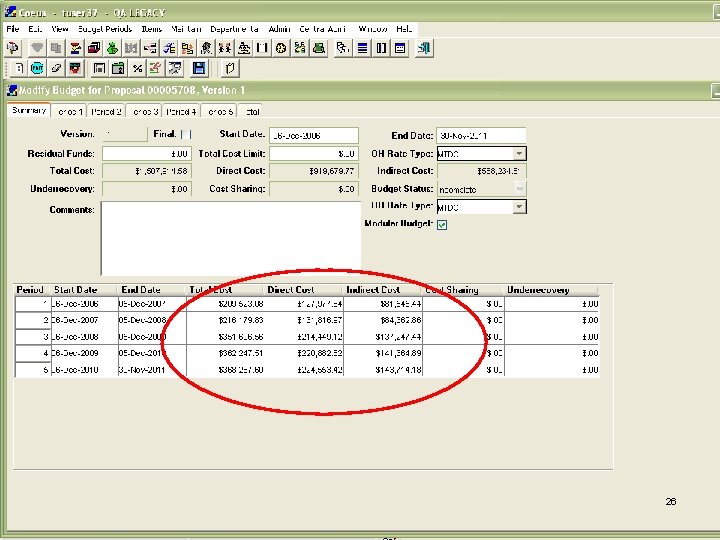Select the period 2 row header
Screen dimensions: 720x540
pyautogui.click(x=33, y=320)
